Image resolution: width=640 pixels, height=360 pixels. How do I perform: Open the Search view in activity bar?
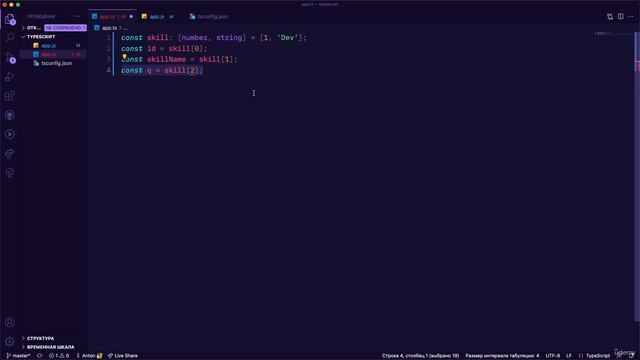[10, 38]
